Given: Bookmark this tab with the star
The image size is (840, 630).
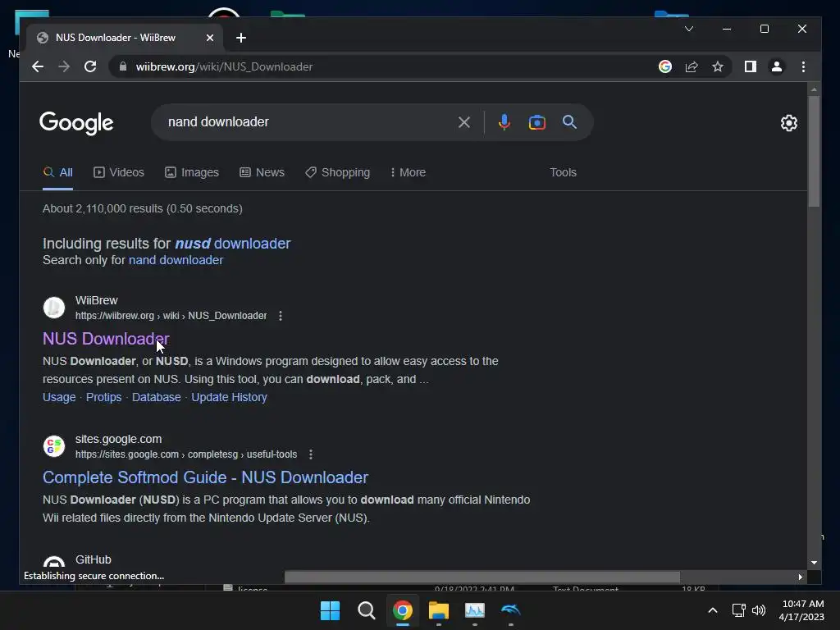Looking at the screenshot, I should [x=718, y=66].
